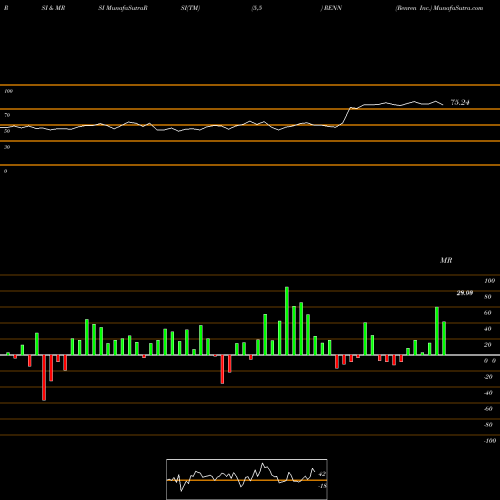Select the MR heading above the bar chart
This screenshot has width=500, height=500.
(446, 260)
